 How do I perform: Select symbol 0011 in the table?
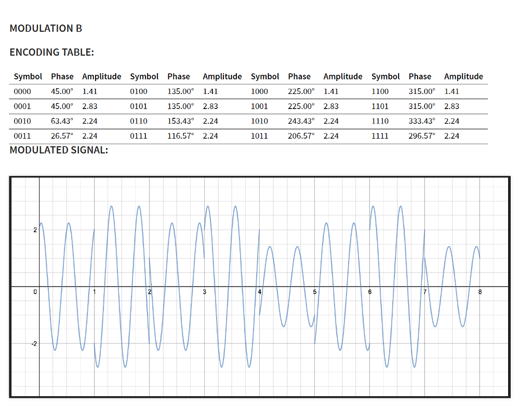[22, 136]
